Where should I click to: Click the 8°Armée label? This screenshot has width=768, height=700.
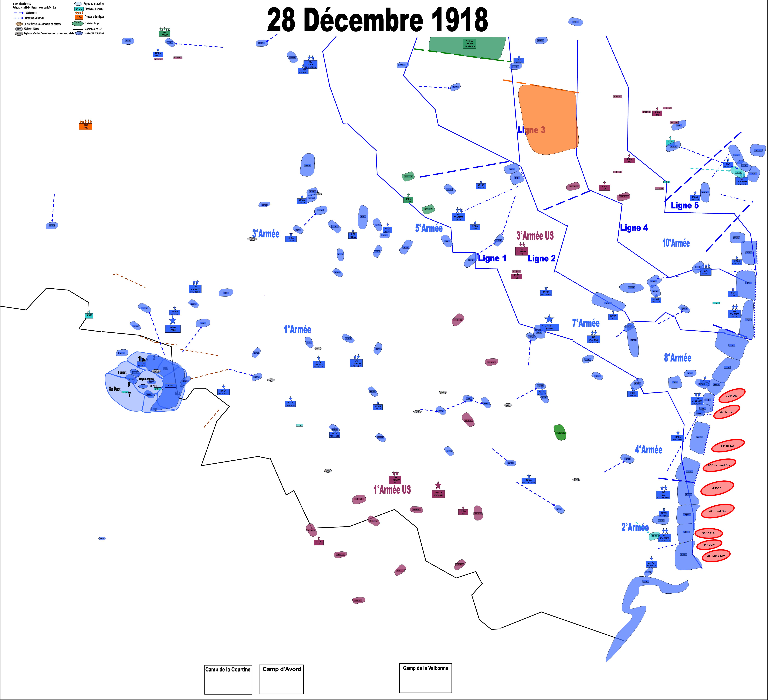(677, 358)
